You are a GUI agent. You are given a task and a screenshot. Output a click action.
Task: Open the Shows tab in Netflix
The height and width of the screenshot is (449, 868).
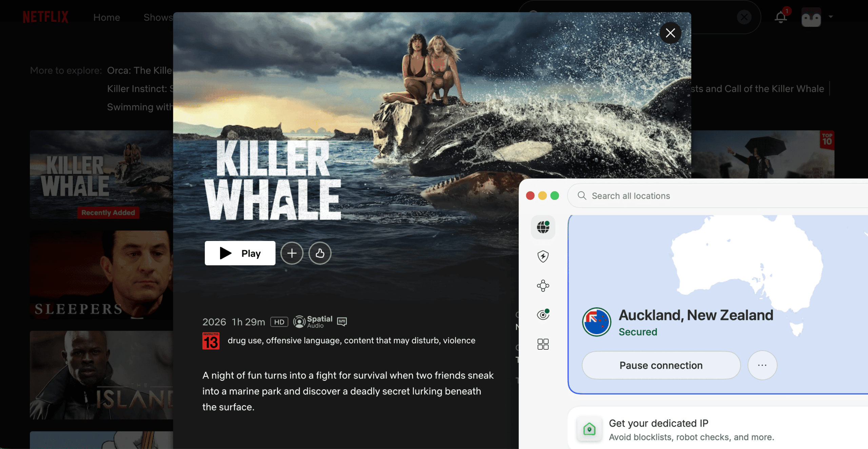point(158,17)
